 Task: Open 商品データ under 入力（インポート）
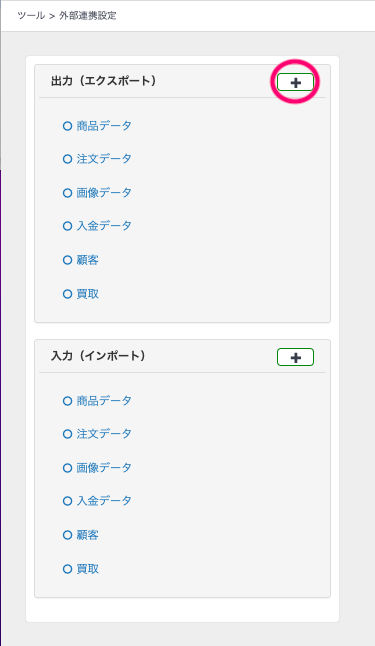pyautogui.click(x=104, y=400)
